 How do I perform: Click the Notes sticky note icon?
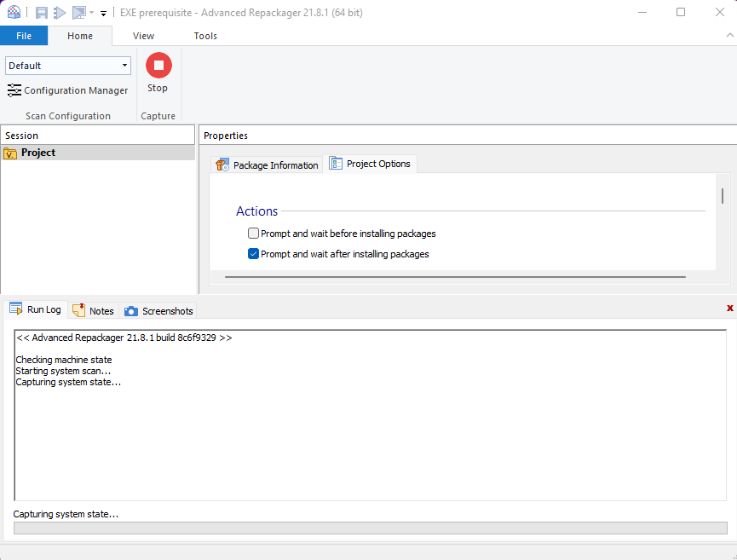pos(79,310)
